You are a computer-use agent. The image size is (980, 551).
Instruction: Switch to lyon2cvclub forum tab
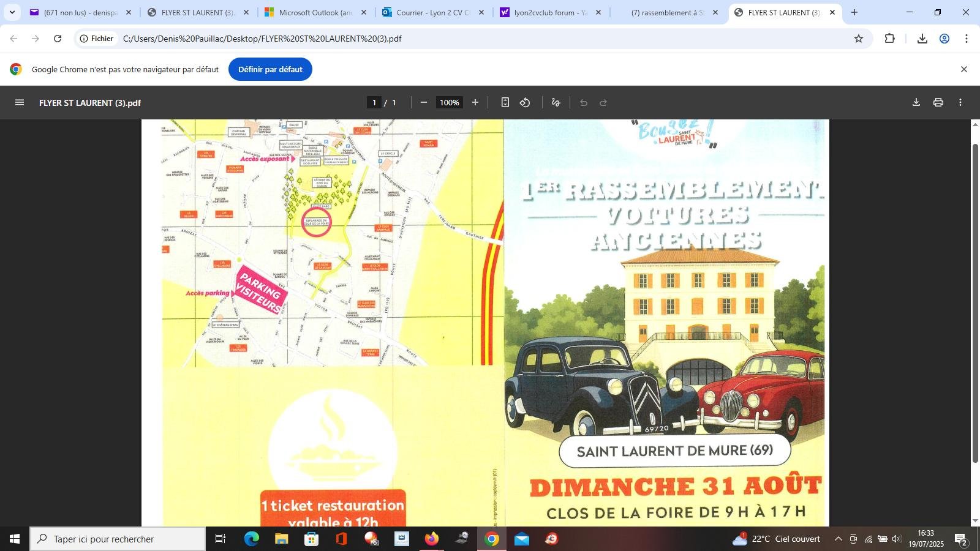[x=549, y=12]
